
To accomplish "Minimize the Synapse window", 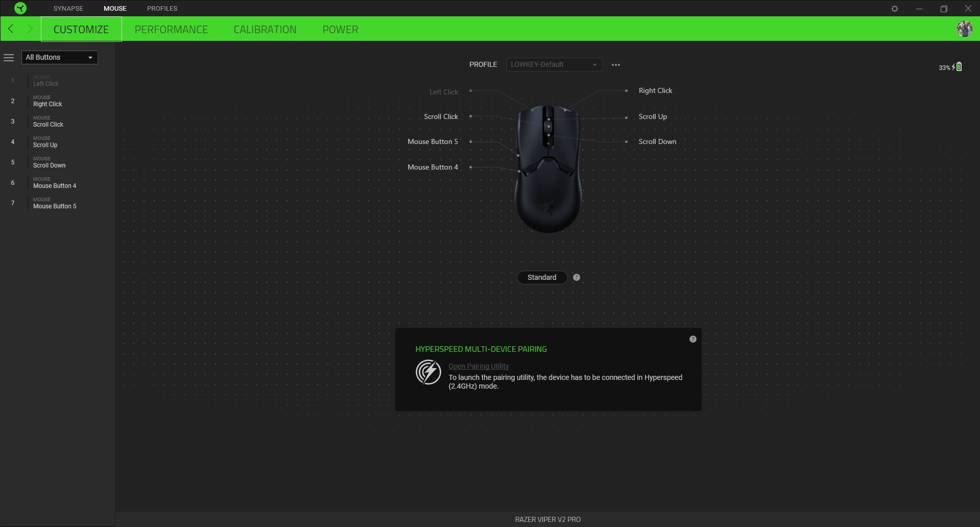I will tap(919, 9).
